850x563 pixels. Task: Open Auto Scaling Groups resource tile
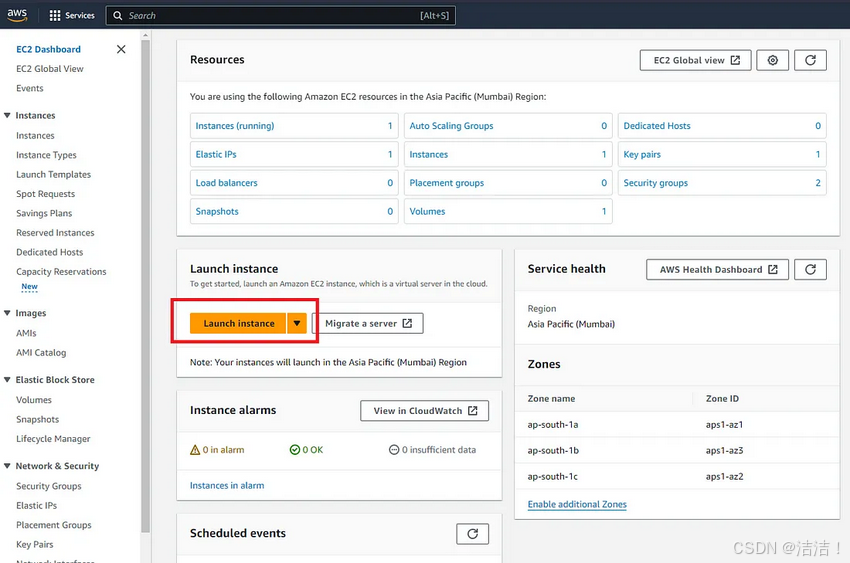point(508,126)
